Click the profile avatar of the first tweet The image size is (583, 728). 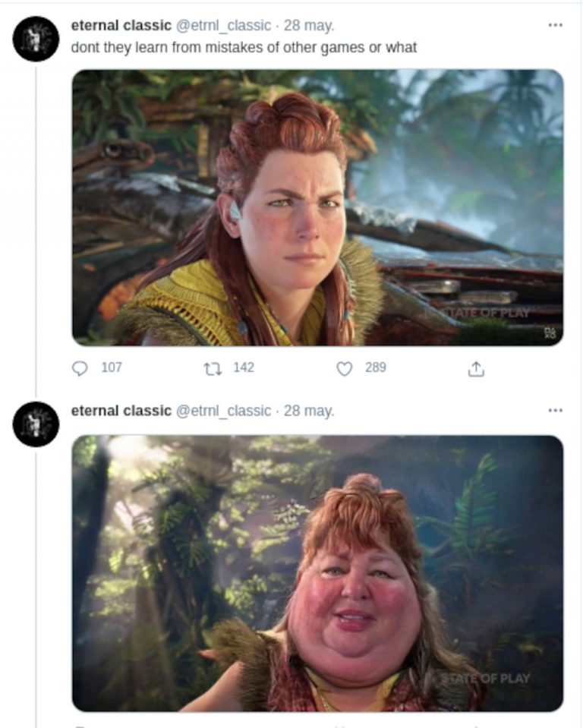36,39
